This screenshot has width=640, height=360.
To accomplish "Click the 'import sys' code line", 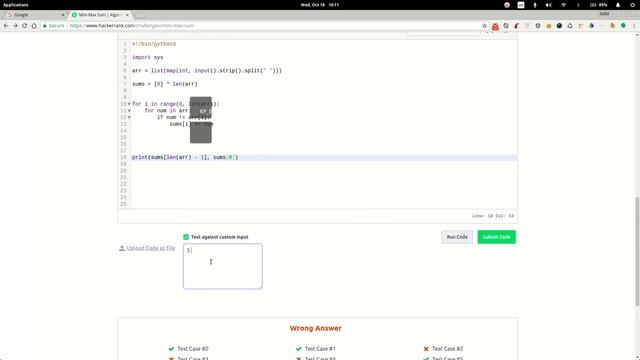I will click(147, 57).
